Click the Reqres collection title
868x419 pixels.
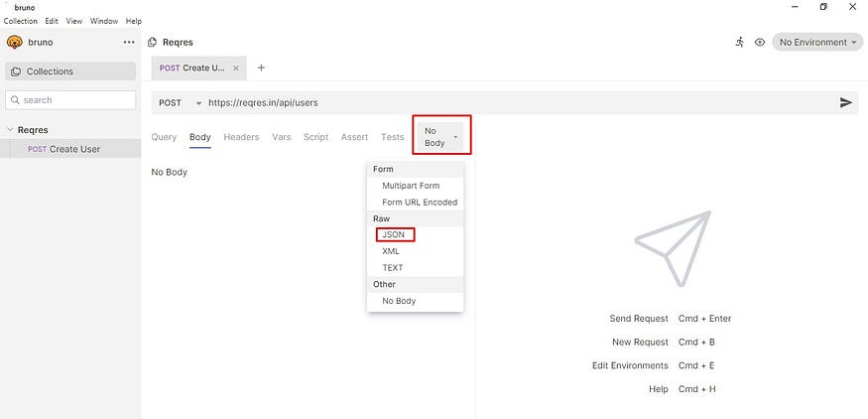pos(178,42)
